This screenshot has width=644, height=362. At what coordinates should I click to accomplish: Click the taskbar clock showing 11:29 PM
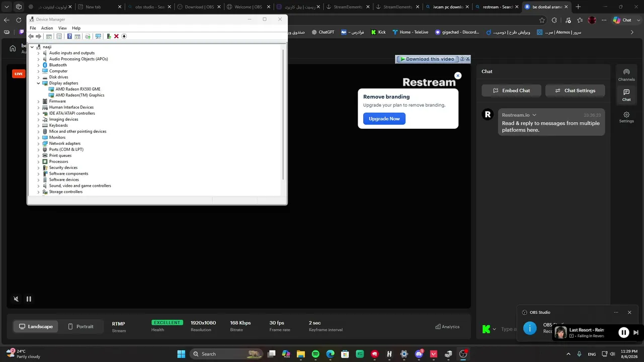pos(629,354)
